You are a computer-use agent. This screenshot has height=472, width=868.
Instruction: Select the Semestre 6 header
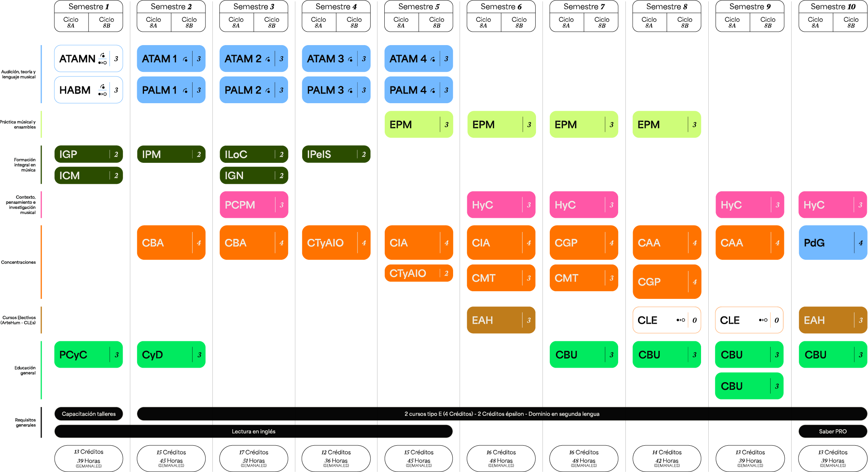(x=501, y=6)
